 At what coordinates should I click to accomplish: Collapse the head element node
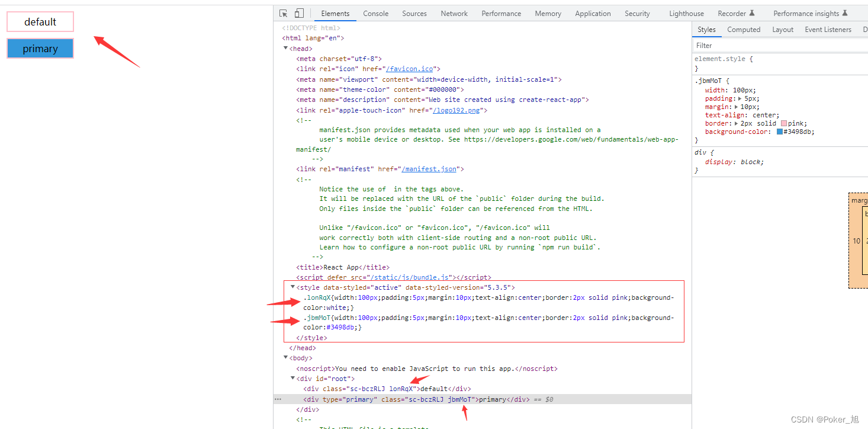(286, 49)
